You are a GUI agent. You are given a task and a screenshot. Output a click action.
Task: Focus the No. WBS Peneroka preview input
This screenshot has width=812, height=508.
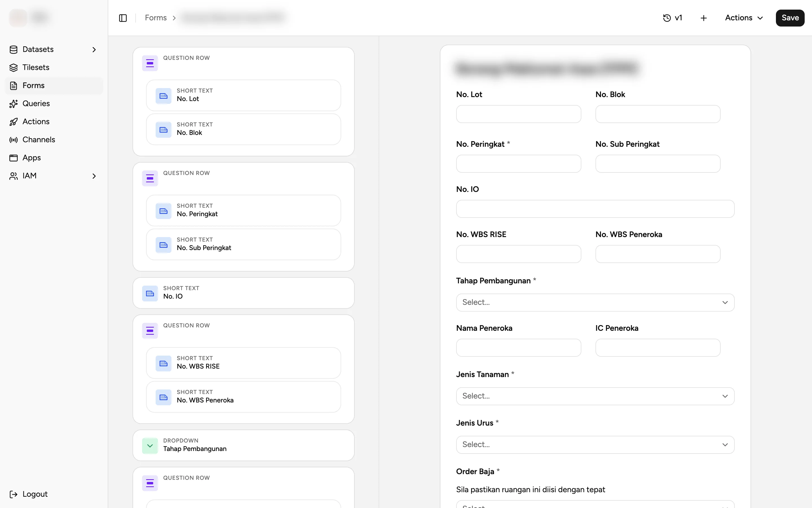click(658, 254)
